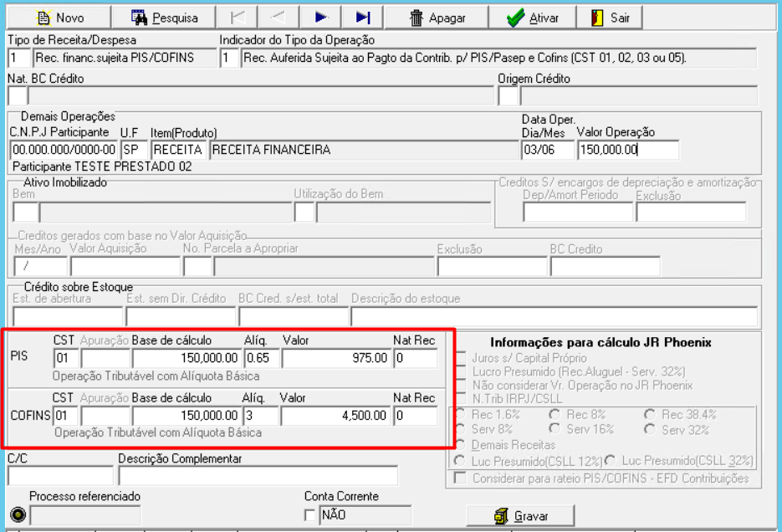Select Rec 38.4% radio option
This screenshot has height=532, width=782.
pyautogui.click(x=649, y=414)
